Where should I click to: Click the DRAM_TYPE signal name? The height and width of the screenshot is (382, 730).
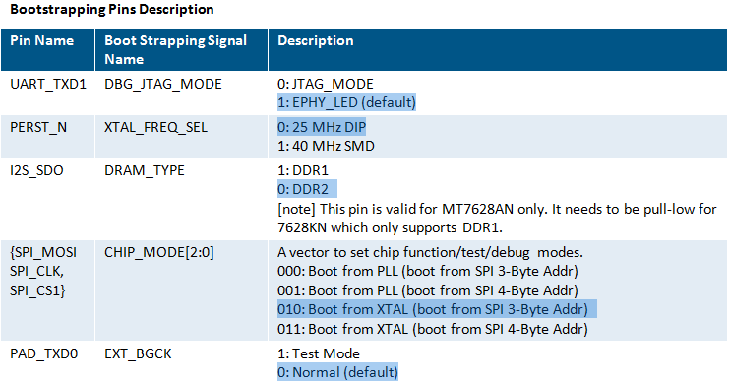pos(144,170)
